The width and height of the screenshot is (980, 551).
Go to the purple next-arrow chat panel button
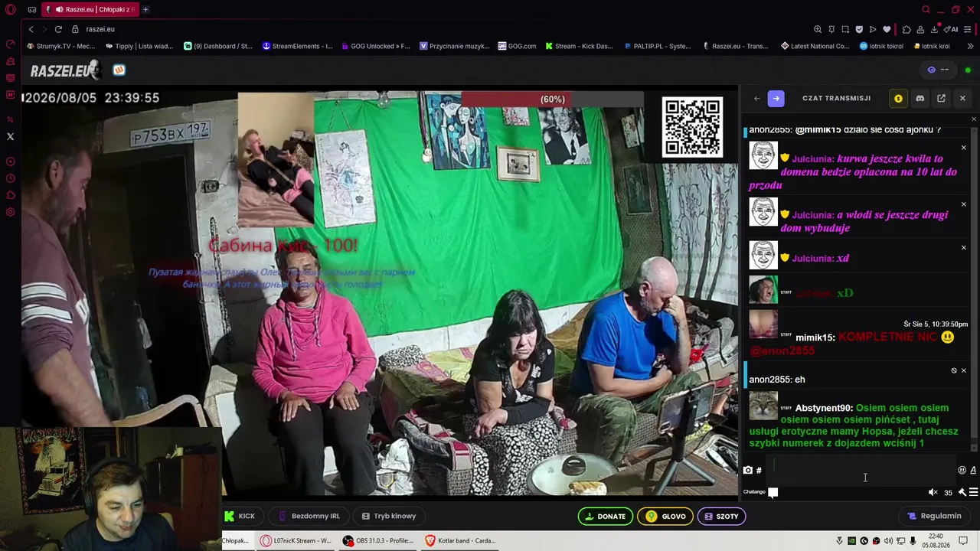pyautogui.click(x=776, y=98)
